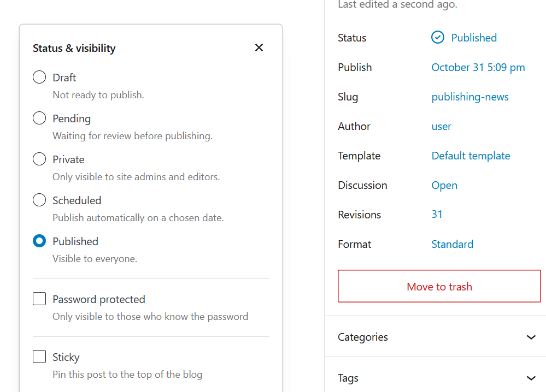Viewport: 546px width, 392px height.
Task: Select the Scheduled radio option
Action: pos(39,200)
